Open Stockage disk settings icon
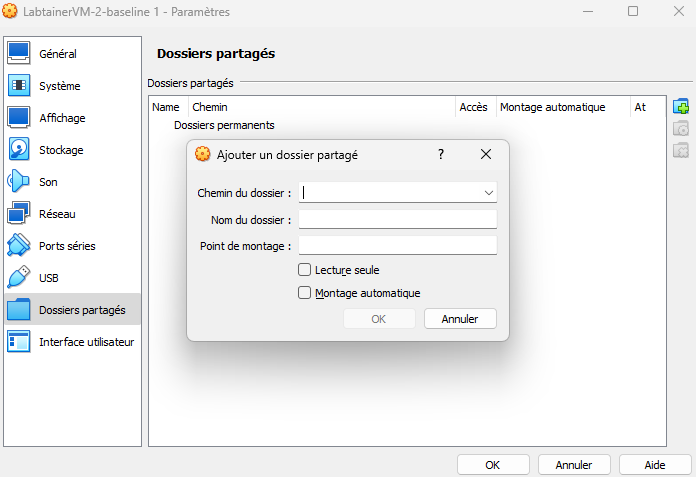Viewport: 696px width, 477px height. [x=19, y=150]
